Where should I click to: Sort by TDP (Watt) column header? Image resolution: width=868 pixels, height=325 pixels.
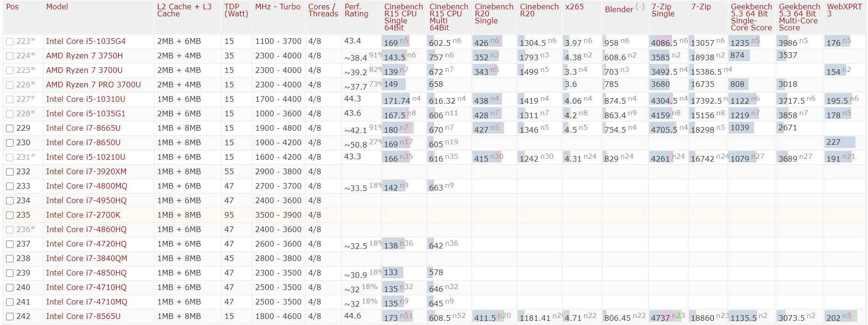tap(236, 10)
